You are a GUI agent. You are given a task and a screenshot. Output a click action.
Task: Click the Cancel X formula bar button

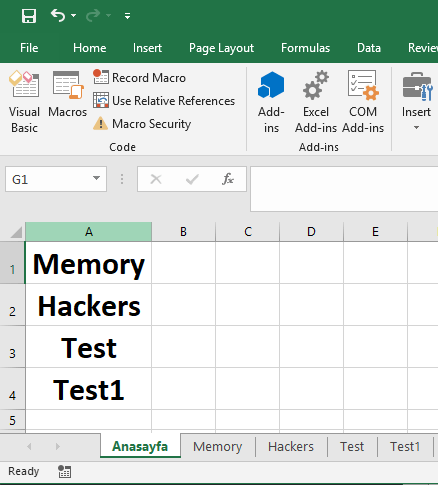156,179
